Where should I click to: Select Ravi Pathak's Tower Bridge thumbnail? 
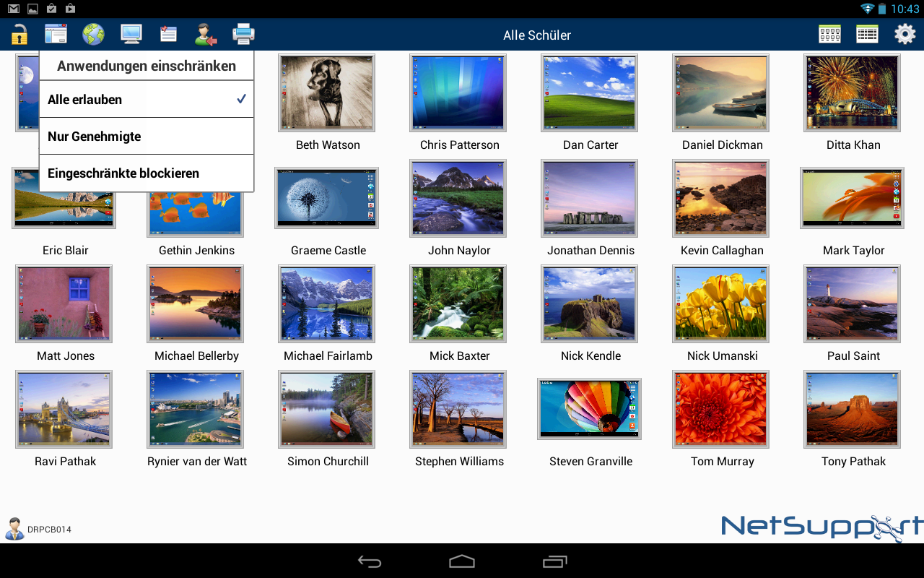tap(64, 409)
